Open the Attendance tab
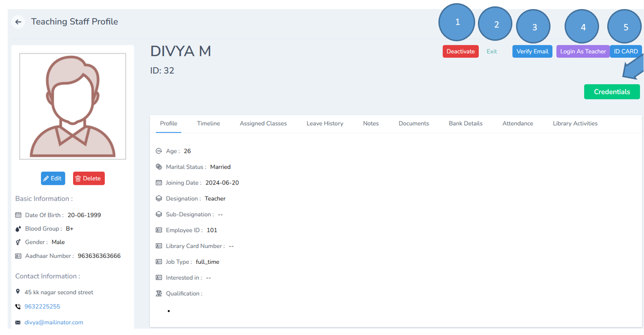The height and width of the screenshot is (335, 644). point(517,123)
